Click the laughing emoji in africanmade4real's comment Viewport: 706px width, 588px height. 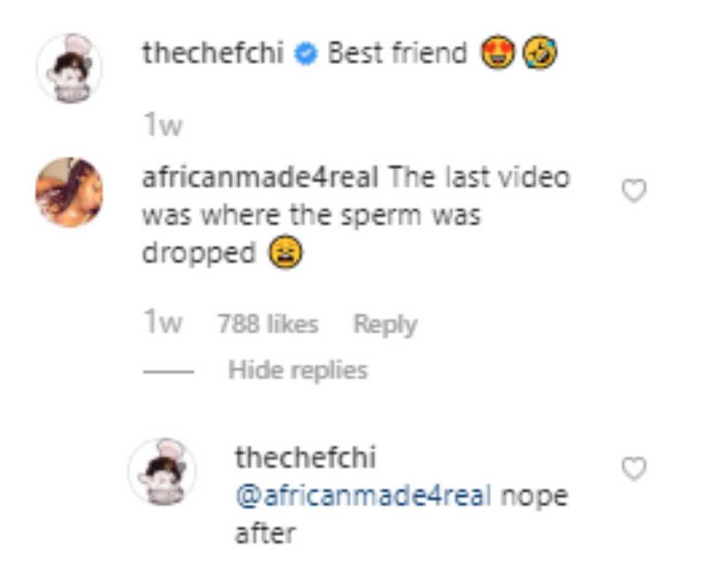coord(287,251)
